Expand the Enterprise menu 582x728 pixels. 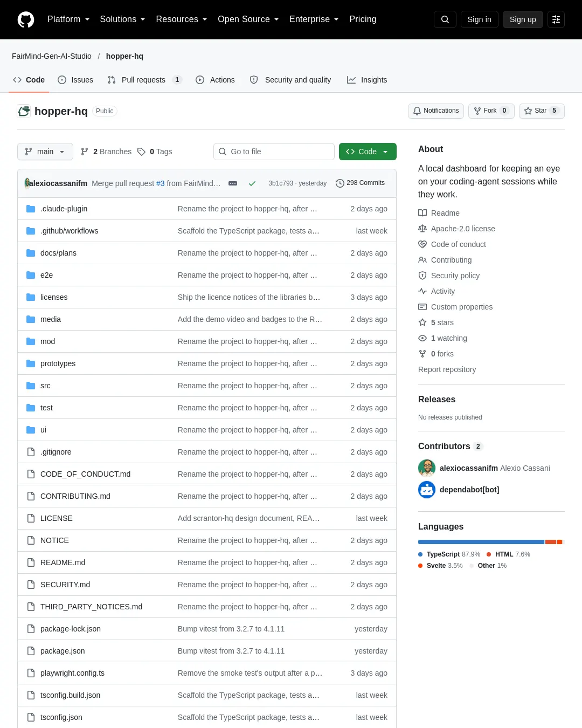tap(314, 19)
